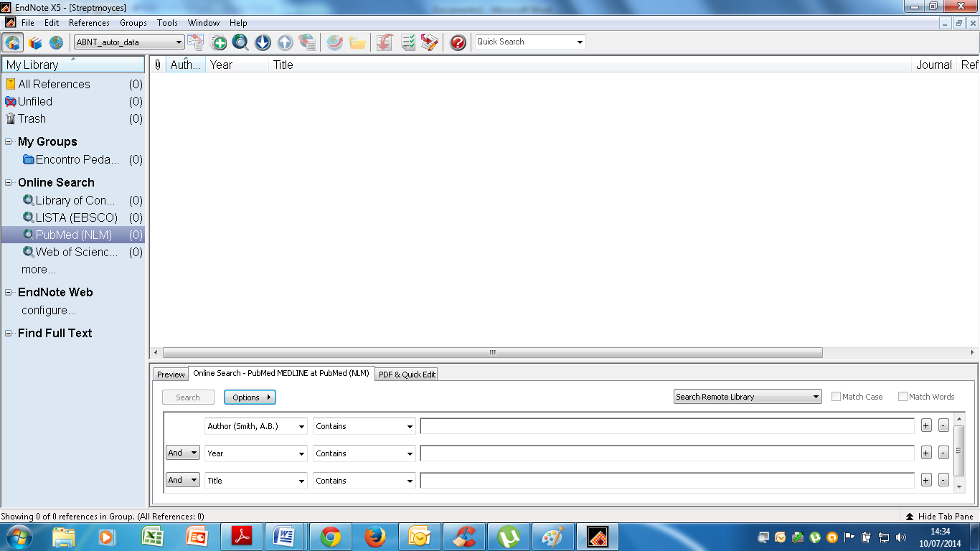Click the horizontal scrollbar of reference list
The height and width of the screenshot is (551, 980).
point(492,353)
